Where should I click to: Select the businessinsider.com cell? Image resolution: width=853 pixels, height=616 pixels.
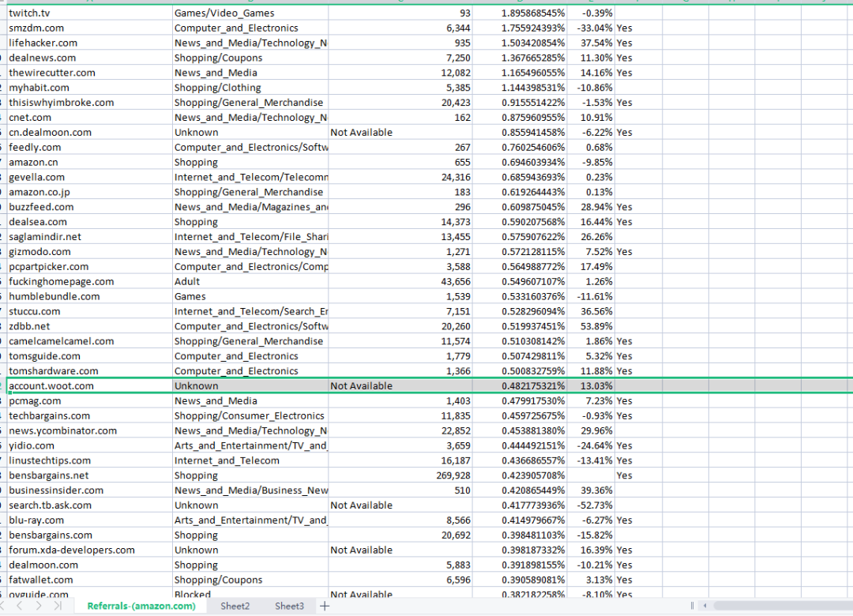pyautogui.click(x=90, y=490)
